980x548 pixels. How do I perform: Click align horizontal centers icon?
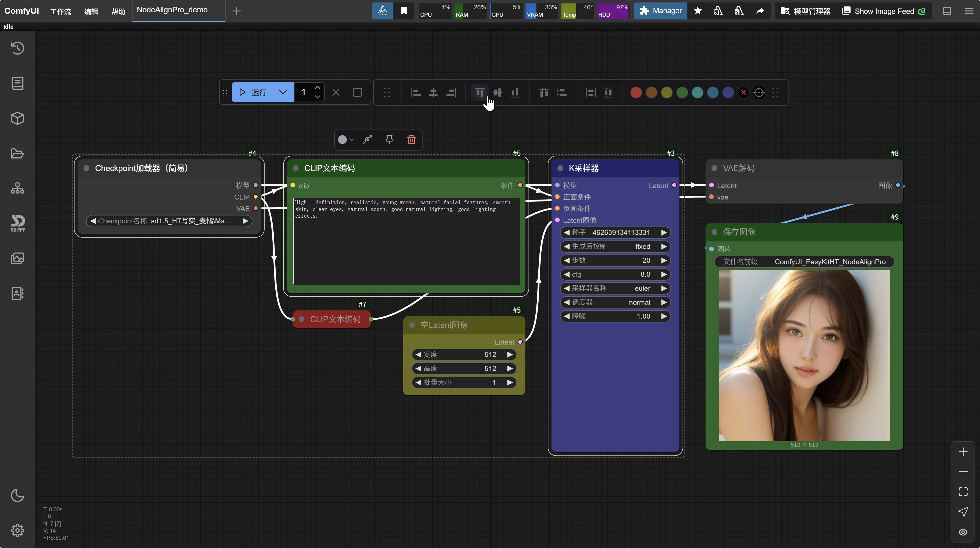point(433,92)
